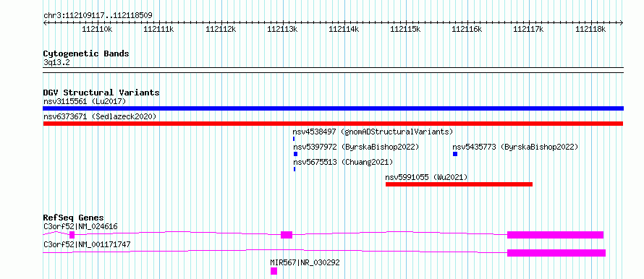Screen dimensions: 644x279
Task: Click the left arrow end of ruler
Action: coord(45,23)
